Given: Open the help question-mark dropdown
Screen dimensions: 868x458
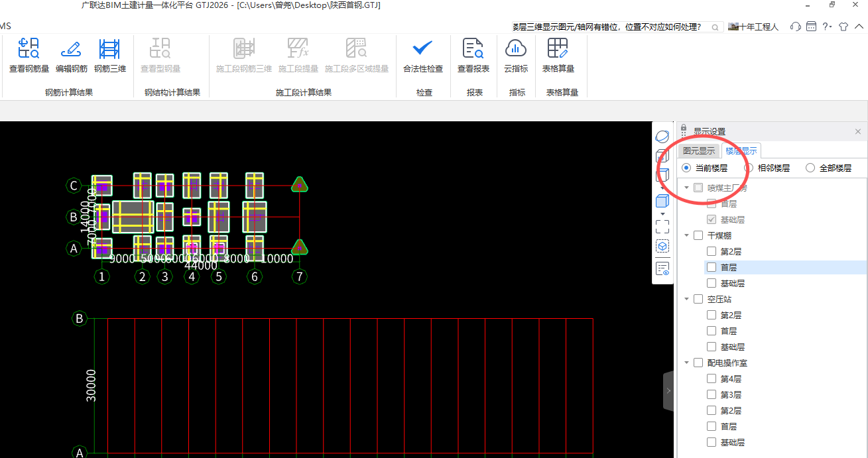Looking at the screenshot, I should coord(827,27).
